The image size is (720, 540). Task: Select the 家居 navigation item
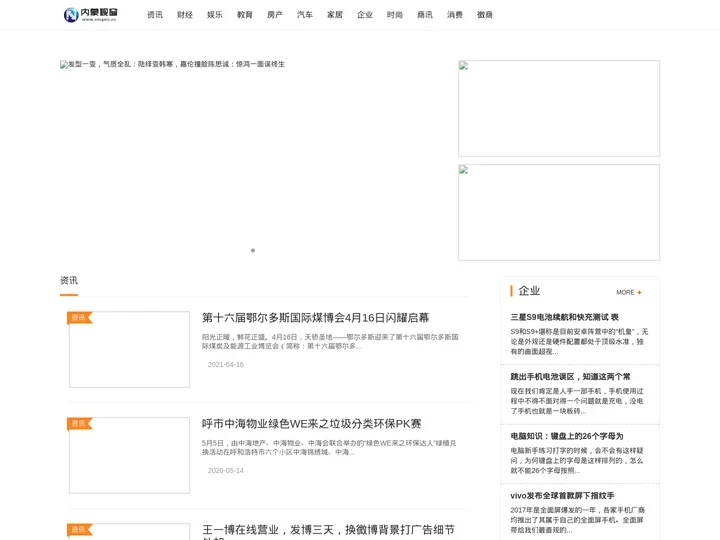[x=335, y=15]
